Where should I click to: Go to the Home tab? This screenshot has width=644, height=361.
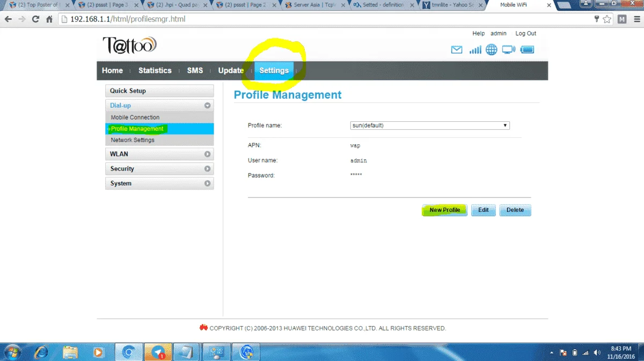coord(112,70)
